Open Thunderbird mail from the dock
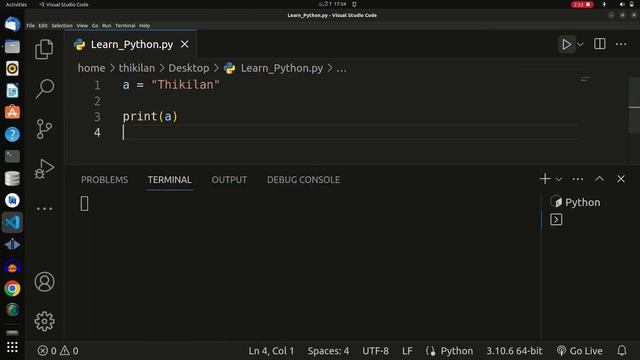 (x=12, y=24)
